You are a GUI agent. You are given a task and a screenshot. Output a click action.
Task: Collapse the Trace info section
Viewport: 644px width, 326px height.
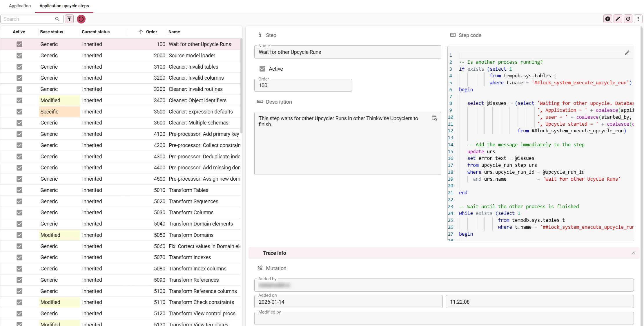(634, 253)
